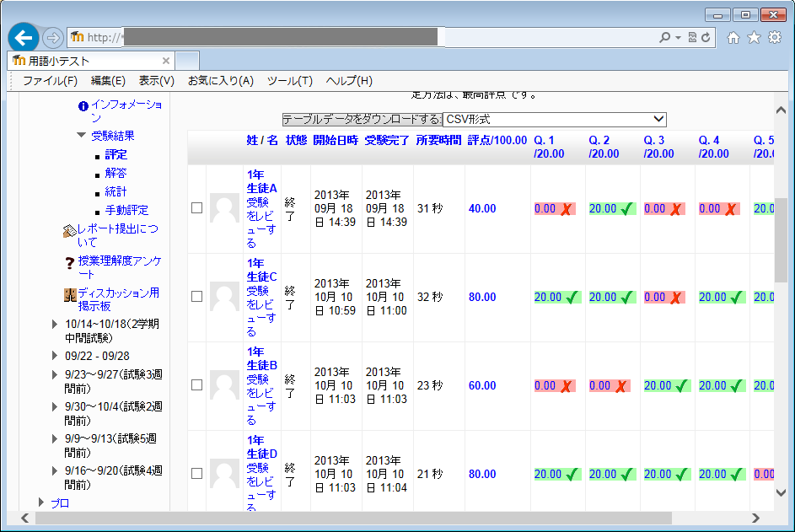Open browser tools gear icon

pos(775,38)
